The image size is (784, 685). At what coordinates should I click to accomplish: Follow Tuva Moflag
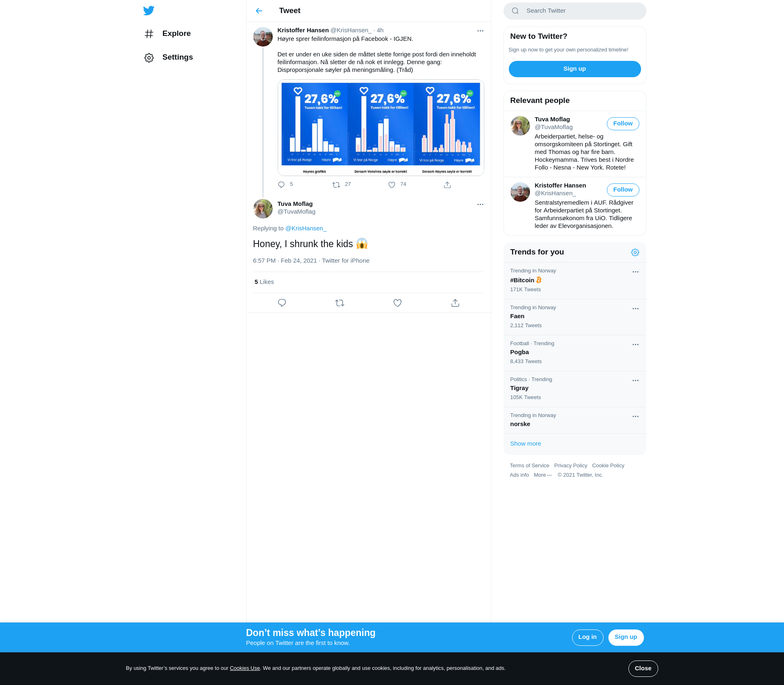(x=623, y=124)
